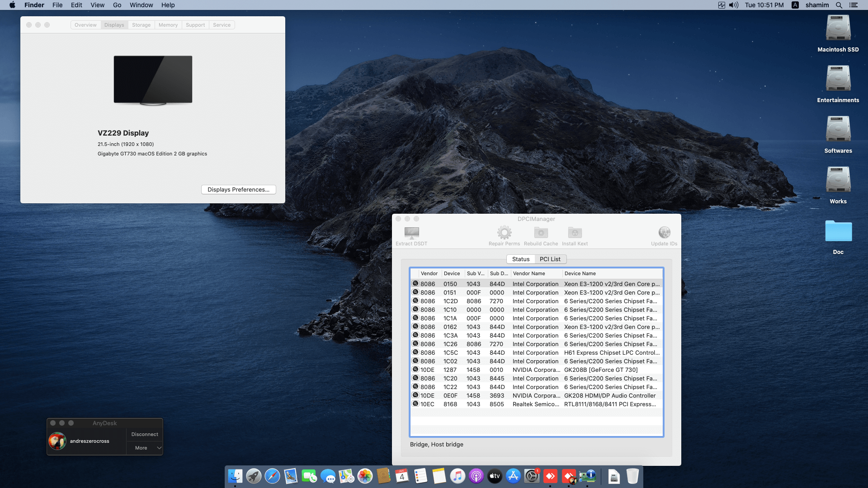868x488 pixels.
Task: Open Messages from the Dock
Action: coord(328,476)
